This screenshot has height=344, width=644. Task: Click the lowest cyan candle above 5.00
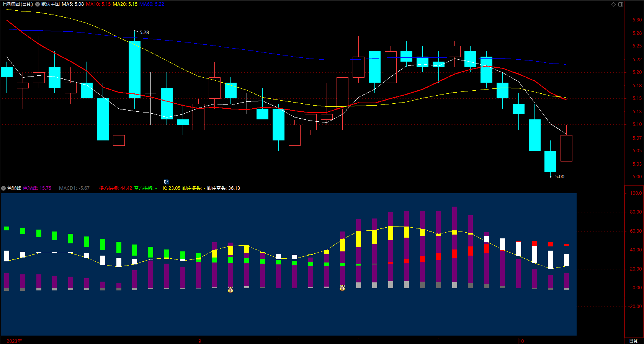550,161
